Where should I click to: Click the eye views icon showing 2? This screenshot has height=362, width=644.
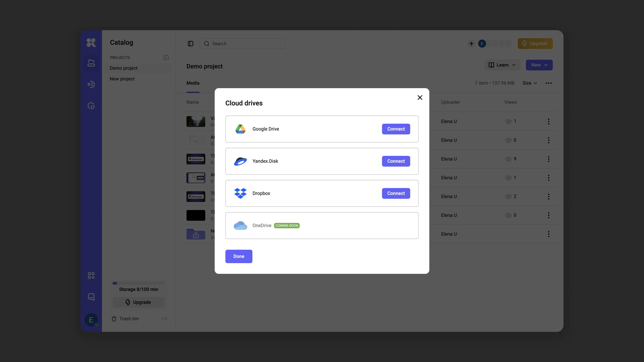508,197
